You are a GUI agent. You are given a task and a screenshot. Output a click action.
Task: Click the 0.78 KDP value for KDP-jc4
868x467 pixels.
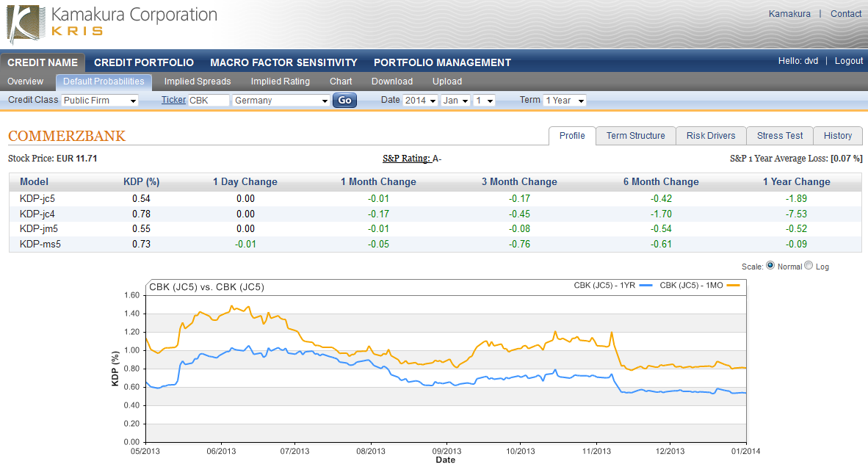(141, 214)
